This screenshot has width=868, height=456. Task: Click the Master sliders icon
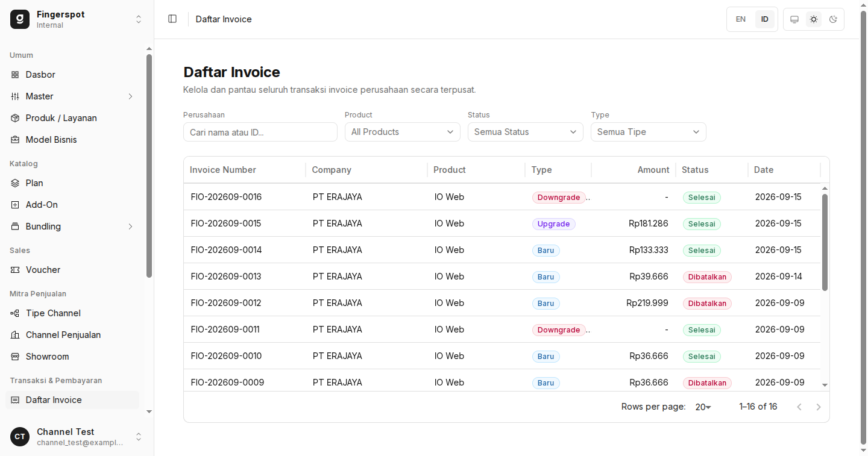click(x=15, y=96)
